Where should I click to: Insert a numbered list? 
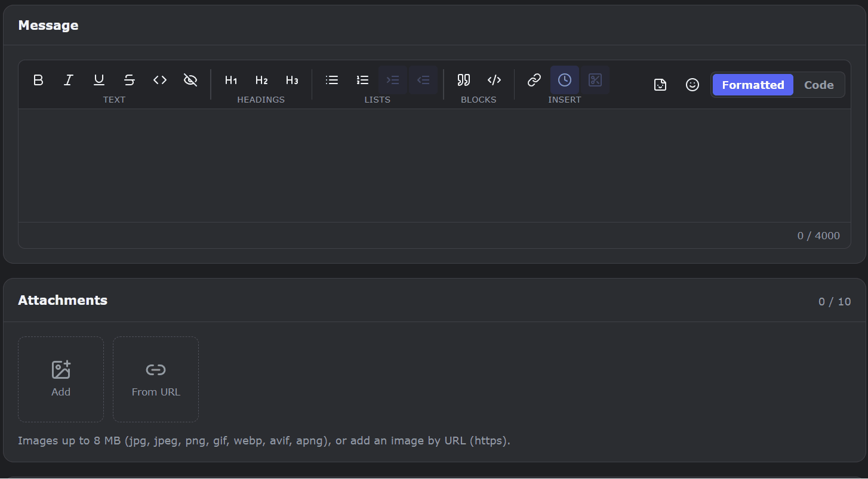362,80
